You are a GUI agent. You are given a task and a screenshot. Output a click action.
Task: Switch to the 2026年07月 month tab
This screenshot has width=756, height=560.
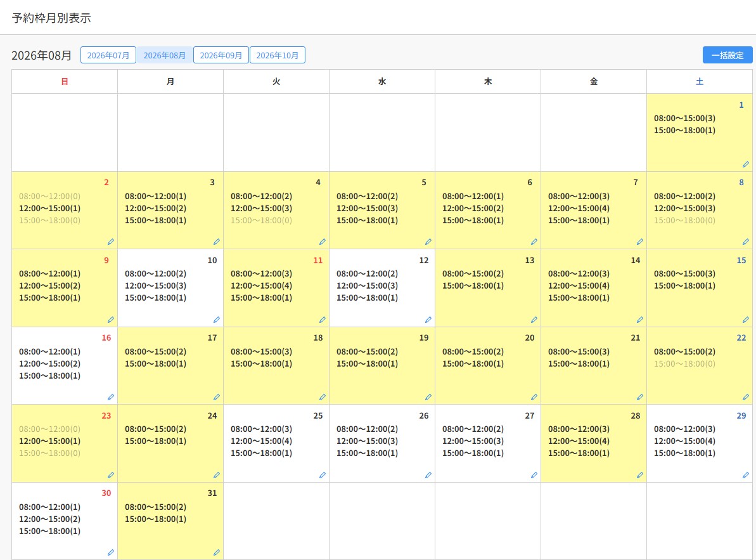point(108,55)
